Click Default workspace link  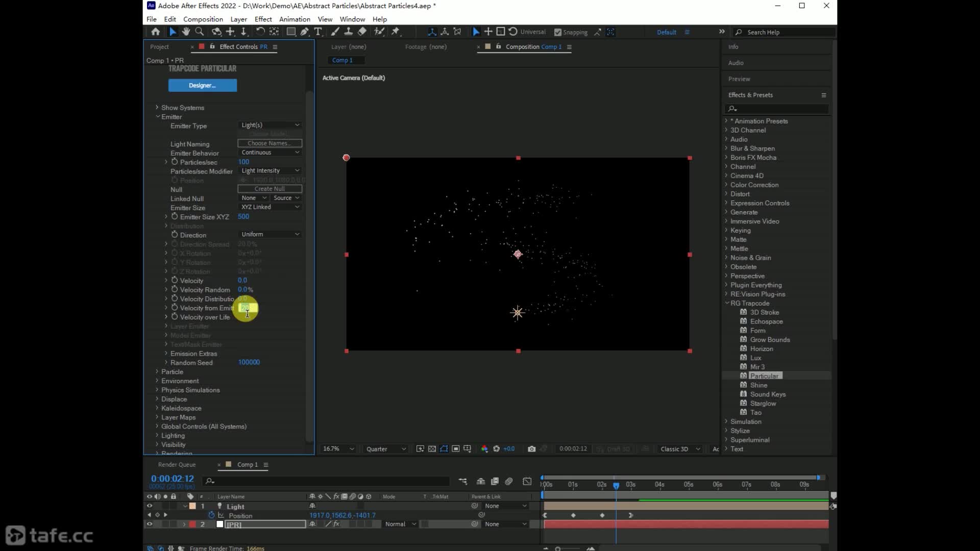tap(667, 32)
